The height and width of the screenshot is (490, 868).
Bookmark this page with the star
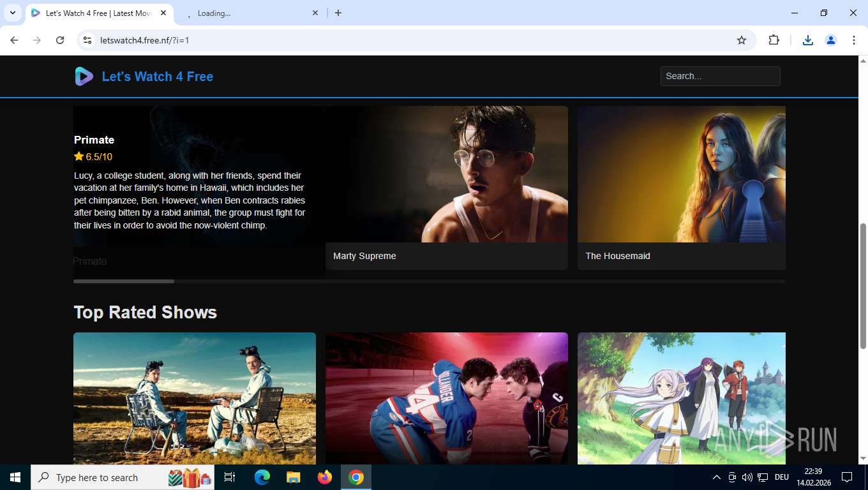742,40
